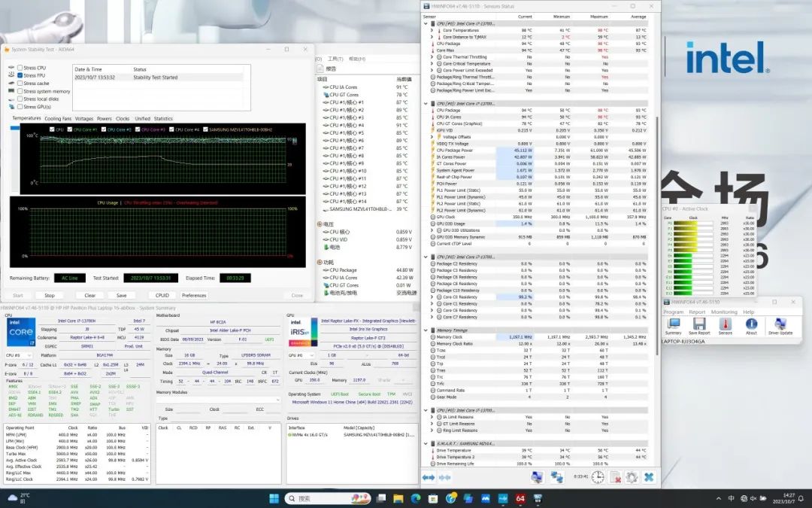
Task: Reset the sensor timer clock icon
Action: (x=599, y=477)
